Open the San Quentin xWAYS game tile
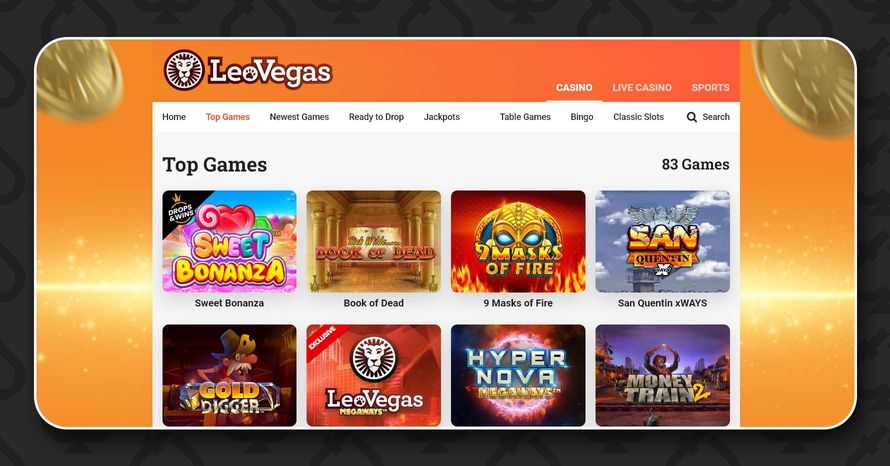The height and width of the screenshot is (466, 890). 662,241
